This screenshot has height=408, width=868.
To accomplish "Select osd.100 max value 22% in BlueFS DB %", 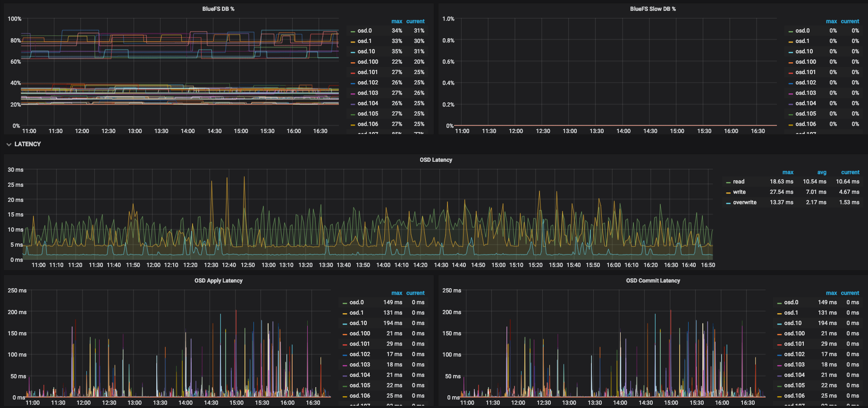I will (397, 62).
